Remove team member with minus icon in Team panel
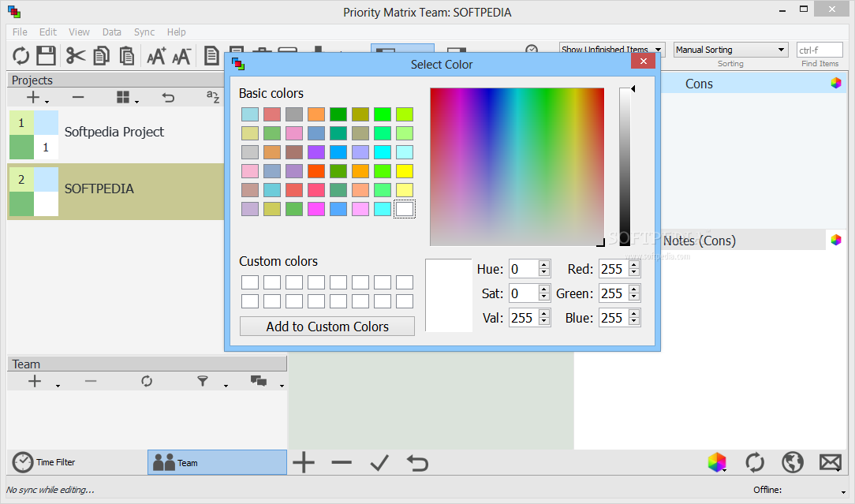This screenshot has height=504, width=855. (x=91, y=381)
